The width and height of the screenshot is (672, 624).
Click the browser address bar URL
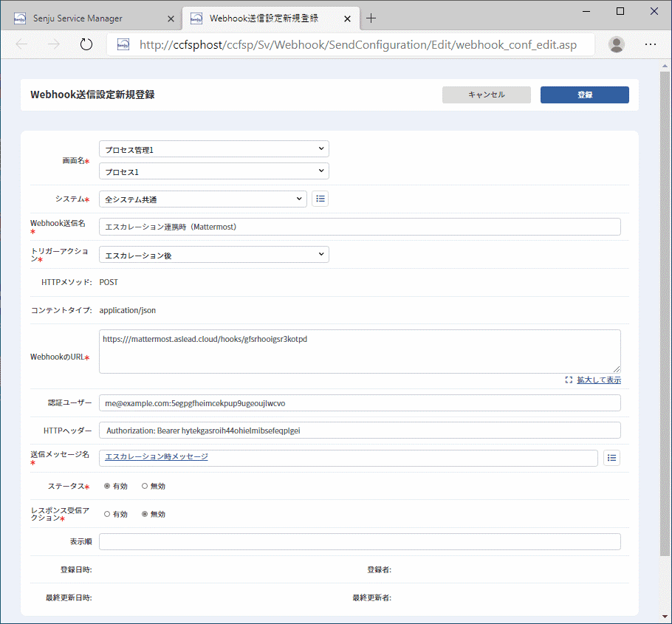[358, 44]
